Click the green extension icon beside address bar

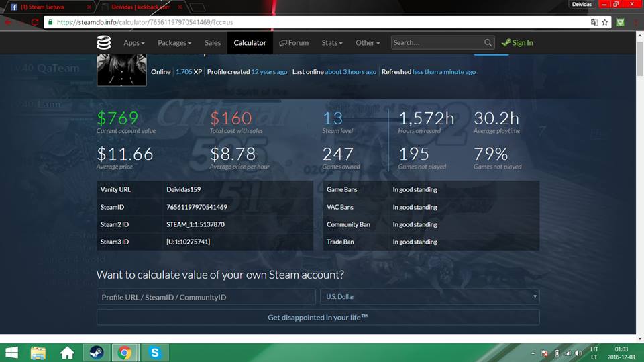click(x=620, y=22)
